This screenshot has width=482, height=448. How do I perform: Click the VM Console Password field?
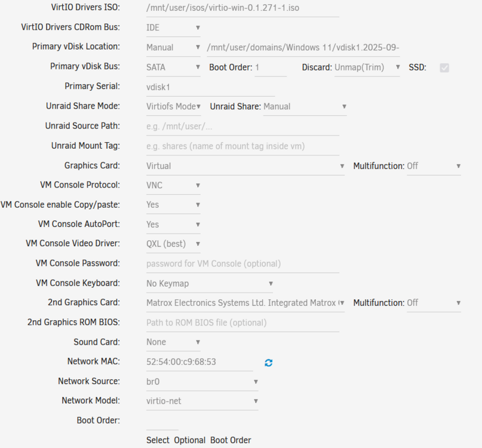pyautogui.click(x=243, y=264)
